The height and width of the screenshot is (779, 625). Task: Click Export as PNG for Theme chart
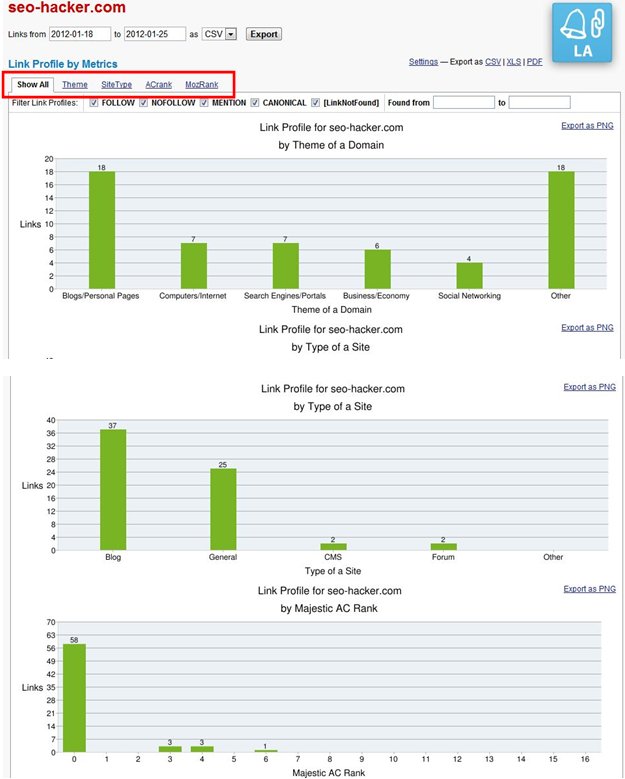(588, 125)
